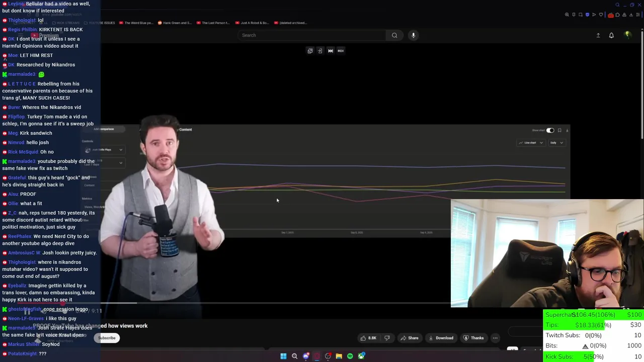Open the 'The Last Person t...' bookmark
644x362 pixels.
tap(213, 23)
